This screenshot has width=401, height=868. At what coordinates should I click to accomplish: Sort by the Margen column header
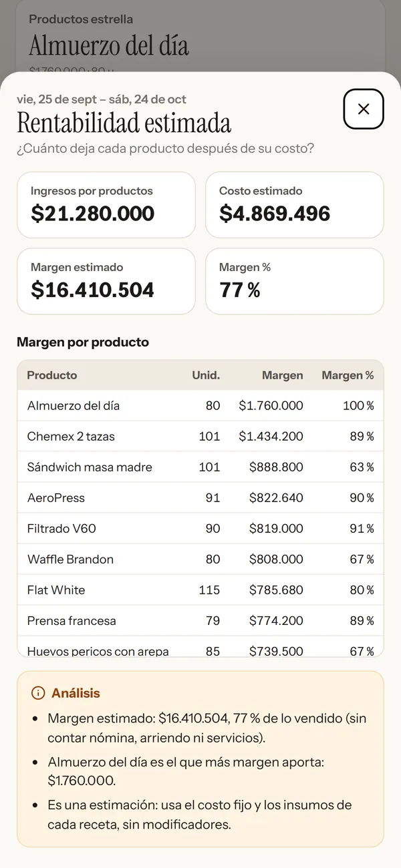[282, 375]
